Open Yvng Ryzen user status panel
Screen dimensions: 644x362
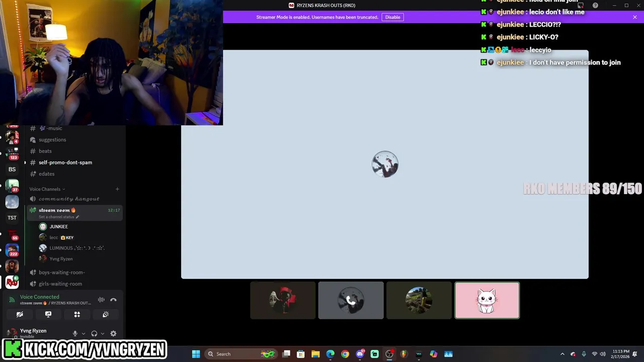pyautogui.click(x=33, y=333)
